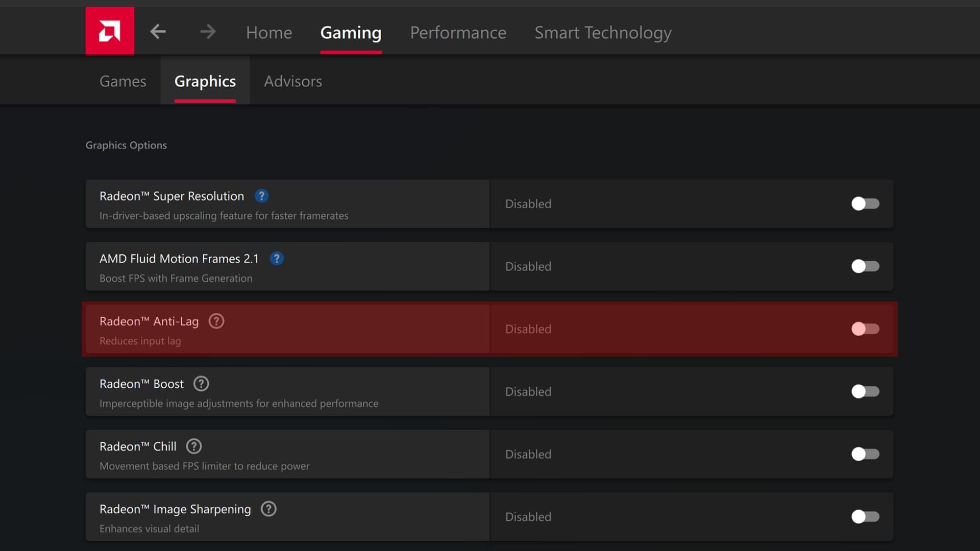
Task: Enable AMD Fluid Motion Frames toggle
Action: 865,266
